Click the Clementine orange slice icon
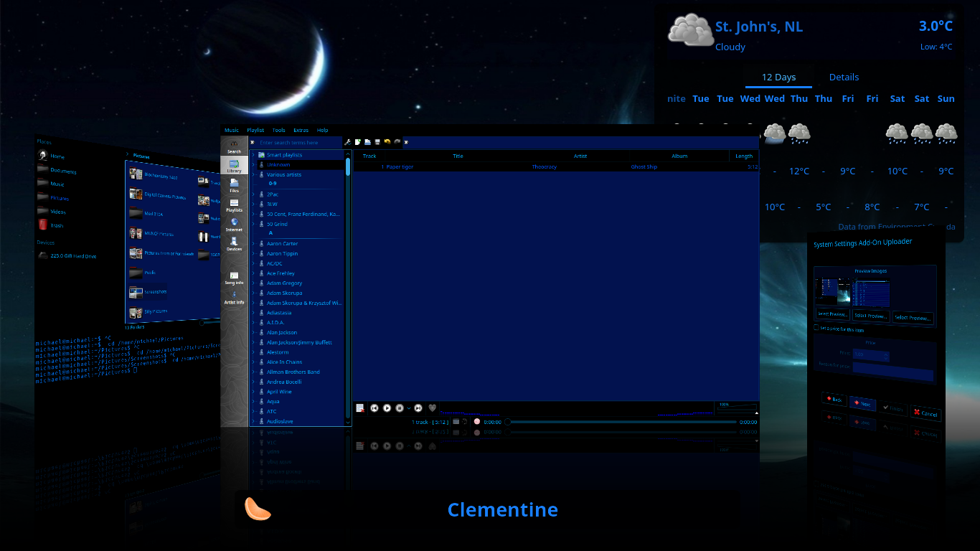 pos(257,509)
